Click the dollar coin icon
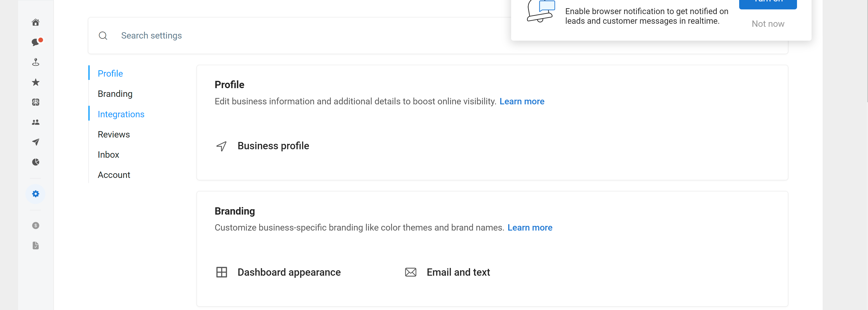Image resolution: width=868 pixels, height=310 pixels. click(36, 225)
